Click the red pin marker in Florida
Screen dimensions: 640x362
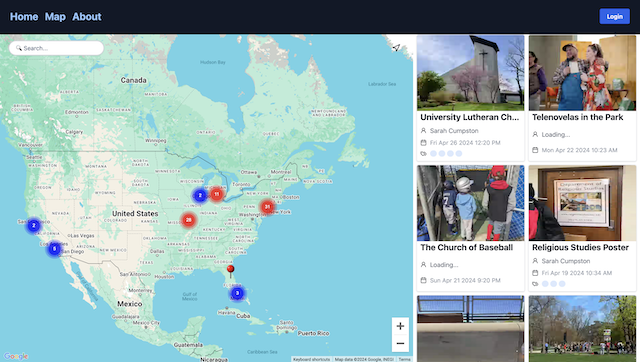[x=231, y=271]
